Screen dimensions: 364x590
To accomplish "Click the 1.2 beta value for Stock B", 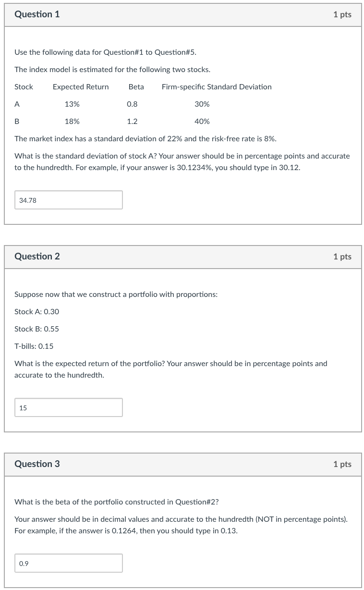I will (x=132, y=121).
